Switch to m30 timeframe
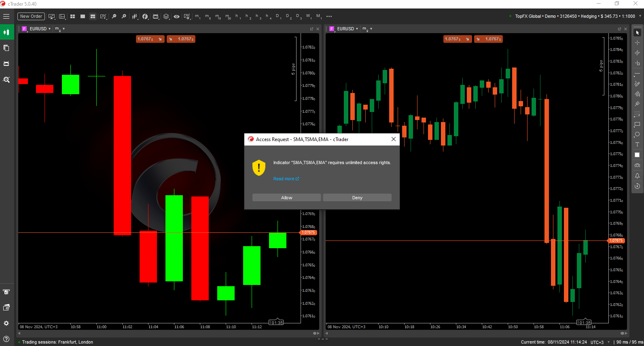The width and height of the screenshot is (644, 346). pyautogui.click(x=228, y=17)
